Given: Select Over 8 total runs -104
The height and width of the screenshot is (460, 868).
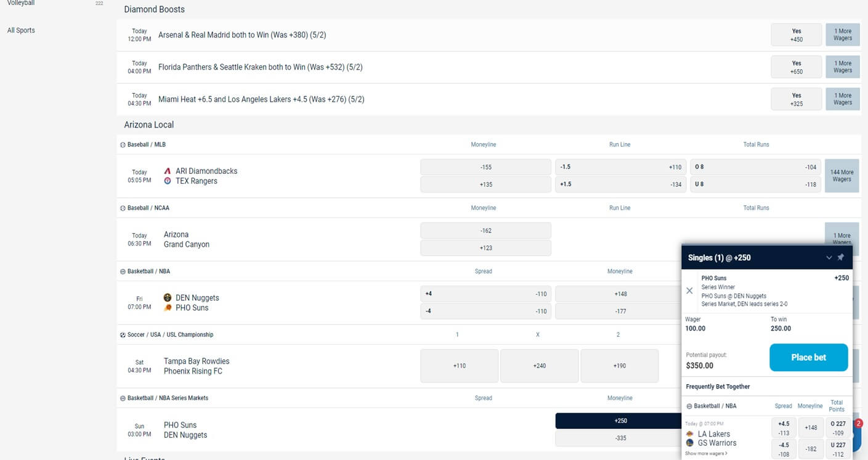Looking at the screenshot, I should 755,167.
